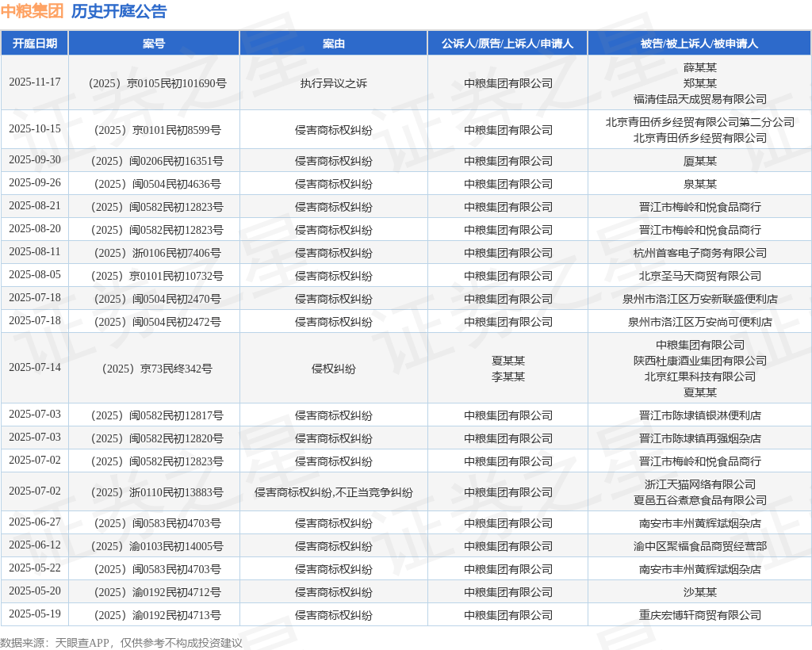Viewport: 812px width, 650px height.
Task: Select case number 闽0582民初12817号
Action: [x=158, y=415]
